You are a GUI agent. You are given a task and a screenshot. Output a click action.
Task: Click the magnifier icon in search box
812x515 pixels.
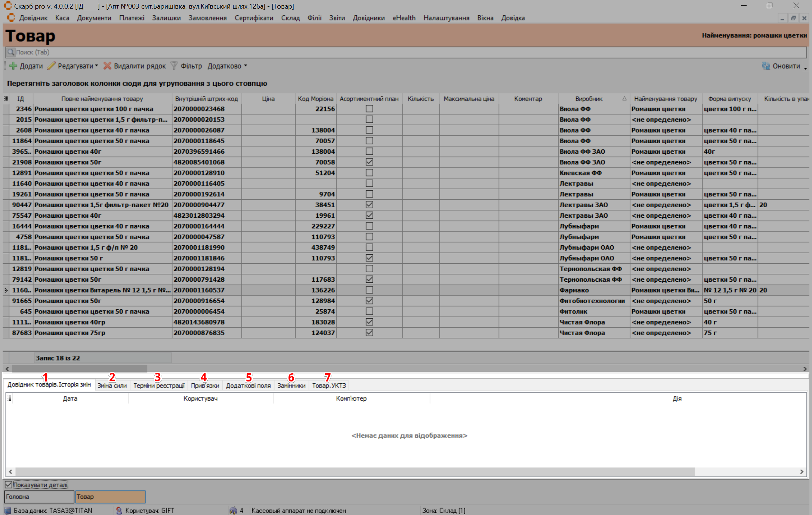(11, 52)
